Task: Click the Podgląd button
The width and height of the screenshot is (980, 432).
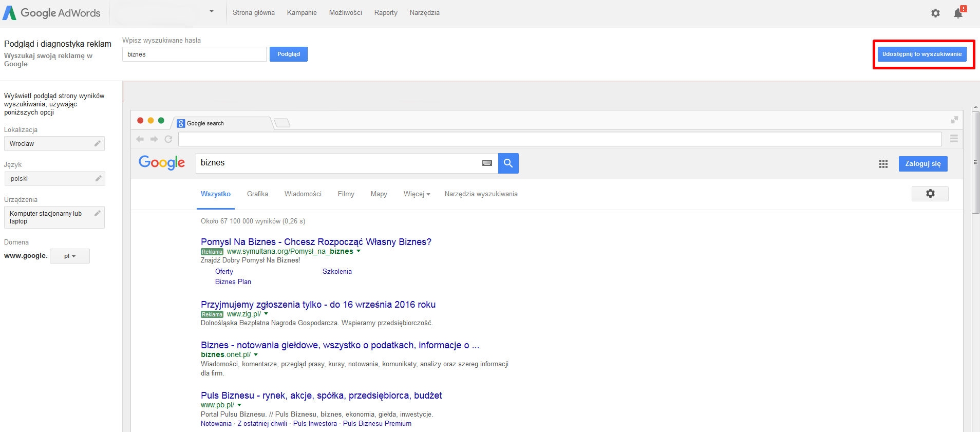Action: (289, 54)
